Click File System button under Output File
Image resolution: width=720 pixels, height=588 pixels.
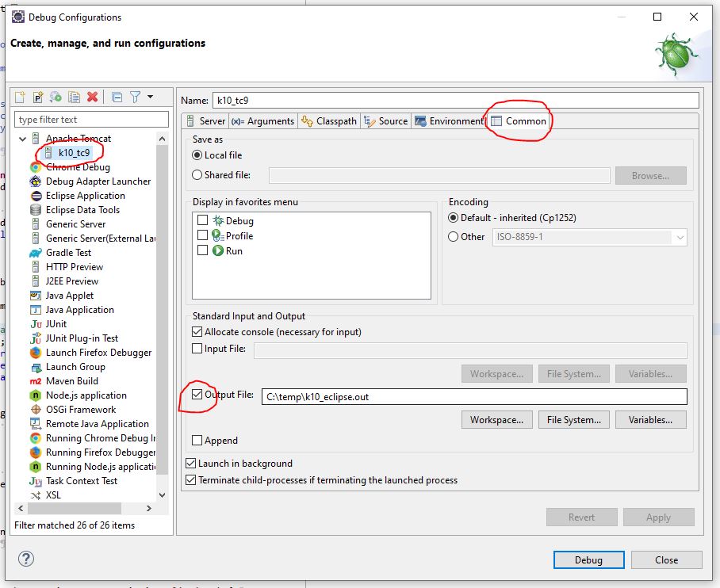(574, 419)
